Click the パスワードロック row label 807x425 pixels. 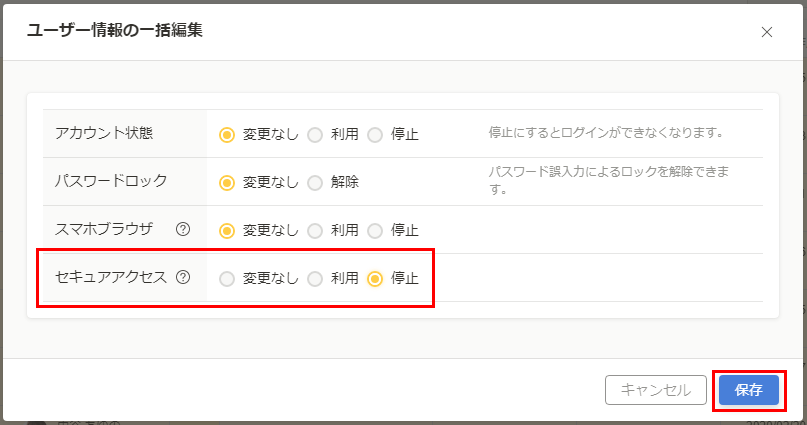click(x=111, y=181)
